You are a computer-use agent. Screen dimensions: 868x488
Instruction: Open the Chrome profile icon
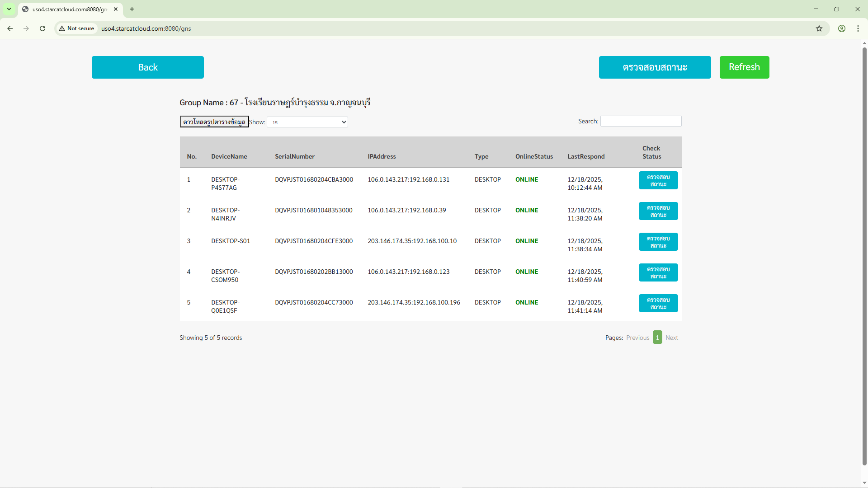pos(841,28)
